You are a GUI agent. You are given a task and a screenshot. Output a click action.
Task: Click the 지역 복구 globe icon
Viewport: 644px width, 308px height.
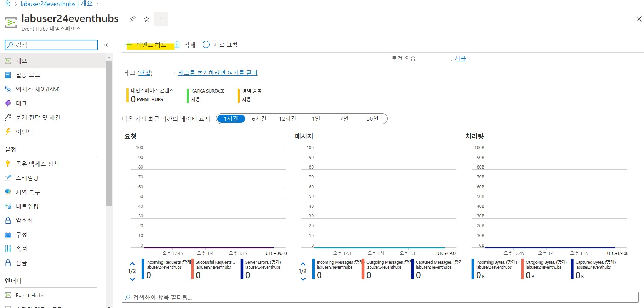coord(8,192)
